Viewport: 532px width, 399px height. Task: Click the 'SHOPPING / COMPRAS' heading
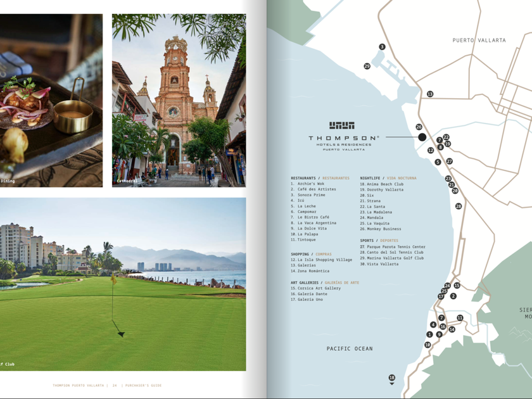click(x=311, y=254)
